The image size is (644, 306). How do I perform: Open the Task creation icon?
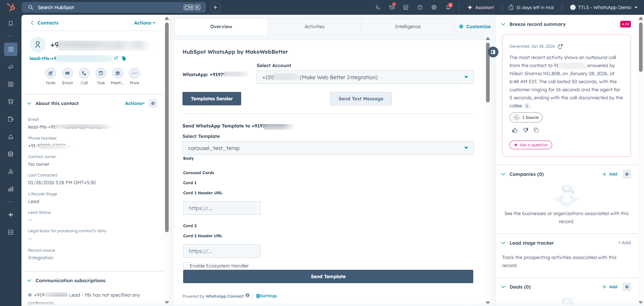[101, 73]
